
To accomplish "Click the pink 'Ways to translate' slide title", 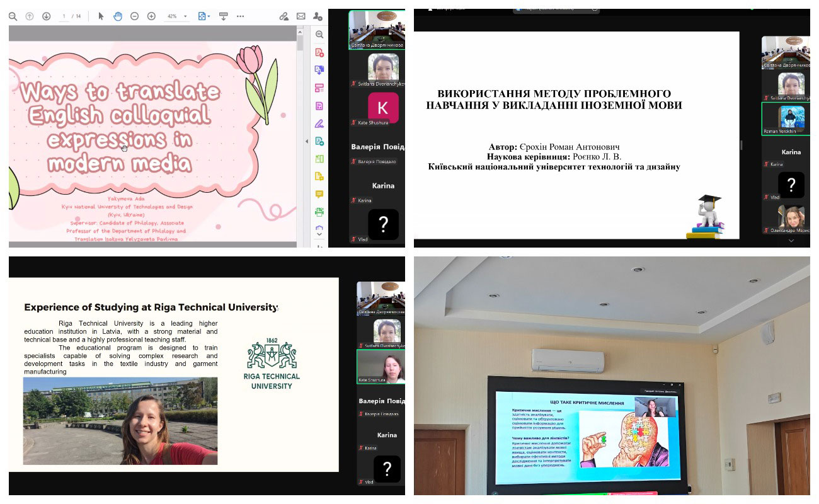I will 120,129.
